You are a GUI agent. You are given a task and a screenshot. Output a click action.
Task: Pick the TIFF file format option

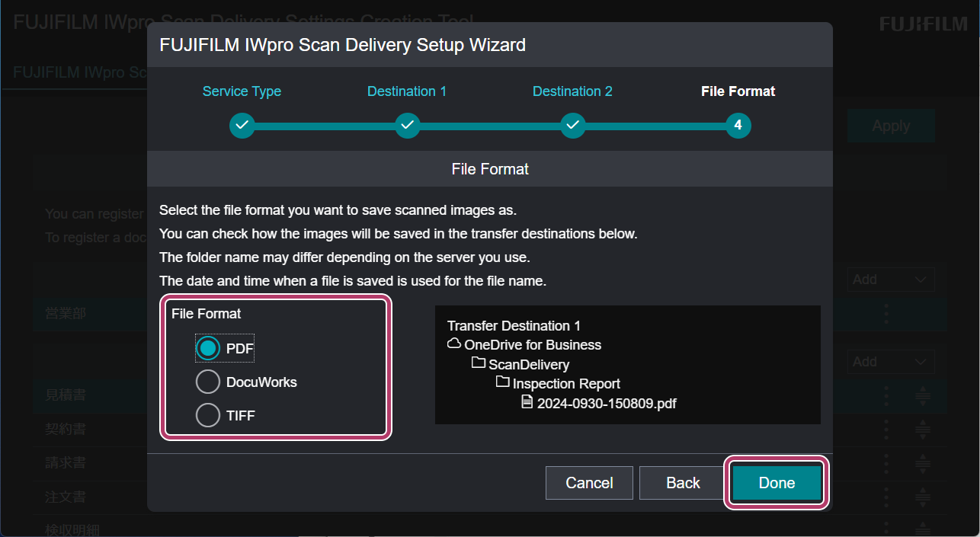pyautogui.click(x=207, y=415)
